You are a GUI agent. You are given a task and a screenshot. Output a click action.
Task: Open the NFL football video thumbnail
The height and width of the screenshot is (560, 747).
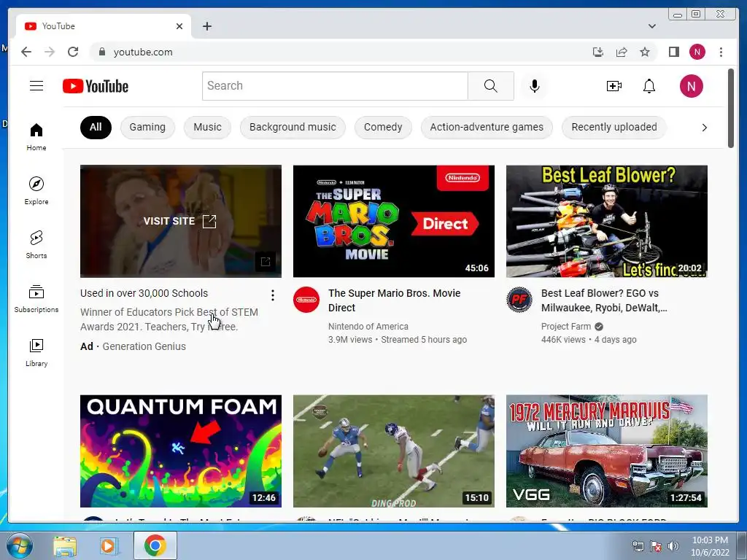pos(393,451)
